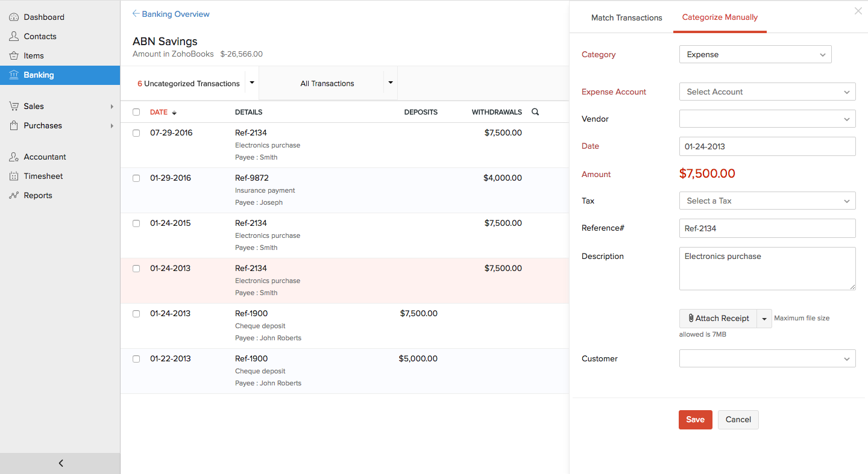Image resolution: width=868 pixels, height=474 pixels.
Task: Check the 01-29-2016 Ref-9872 transaction checkbox
Action: click(136, 178)
